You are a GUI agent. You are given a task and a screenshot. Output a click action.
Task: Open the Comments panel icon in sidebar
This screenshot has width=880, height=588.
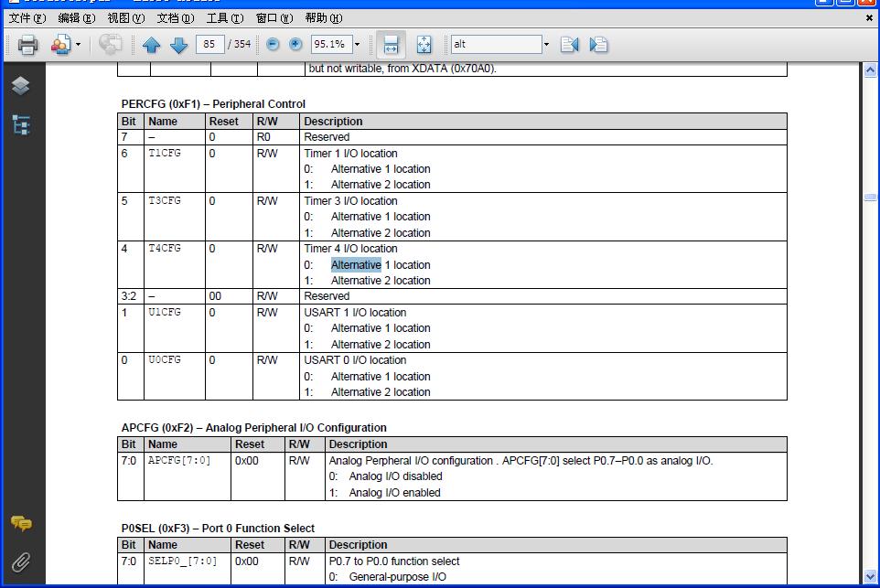[x=21, y=523]
